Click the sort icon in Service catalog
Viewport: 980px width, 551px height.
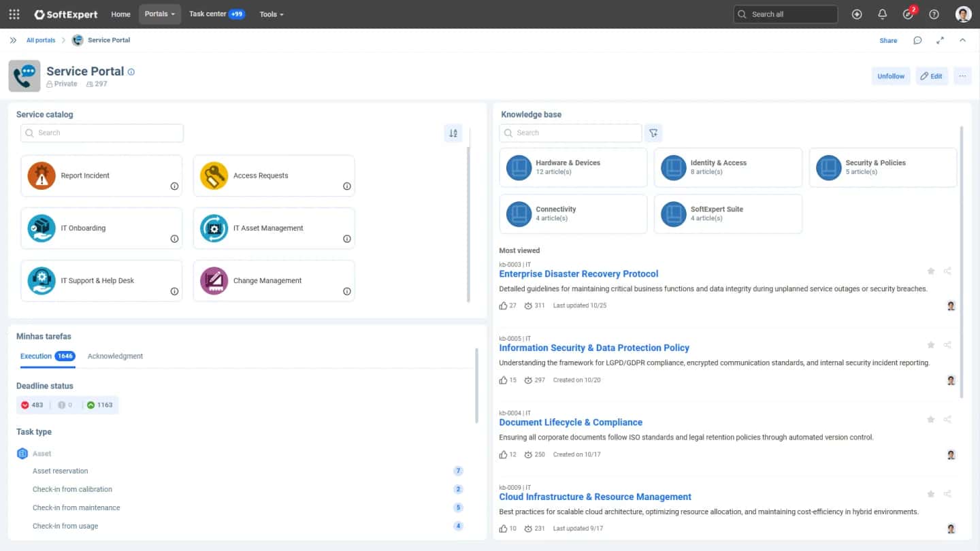click(x=453, y=133)
